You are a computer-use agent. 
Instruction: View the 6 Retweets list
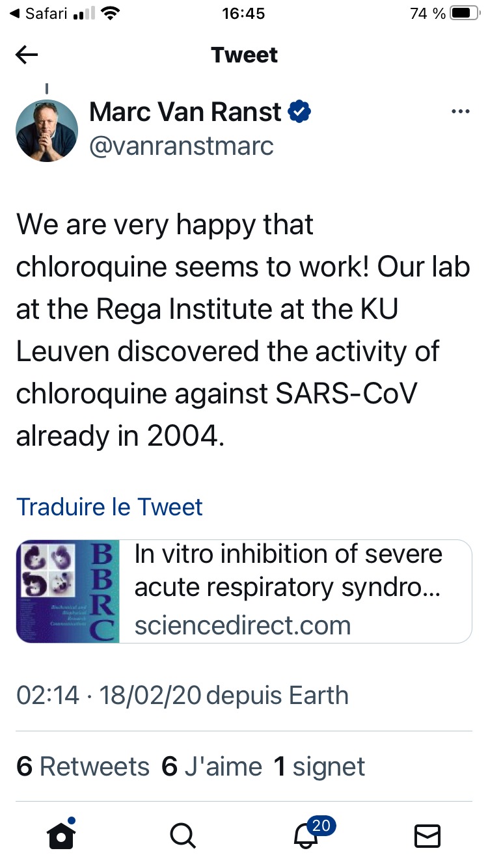coord(83,766)
